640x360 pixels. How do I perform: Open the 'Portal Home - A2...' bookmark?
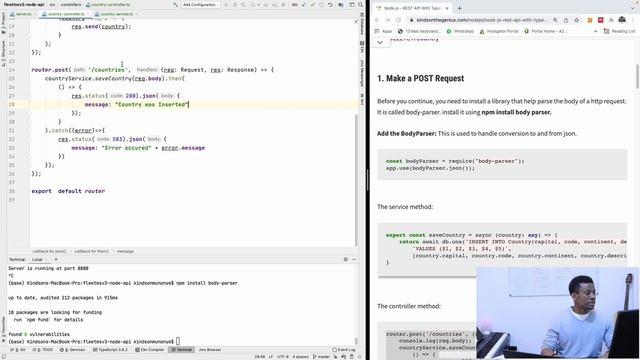tap(545, 31)
